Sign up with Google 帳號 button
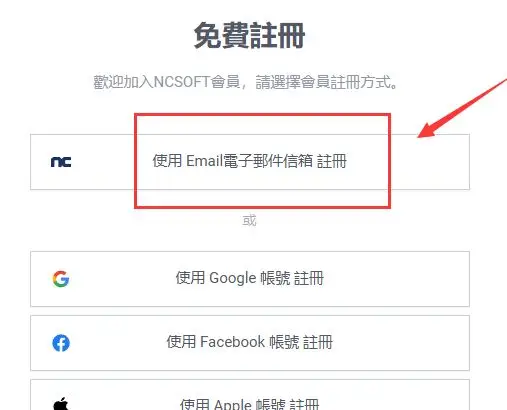Image resolution: width=507 pixels, height=410 pixels. pos(250,279)
